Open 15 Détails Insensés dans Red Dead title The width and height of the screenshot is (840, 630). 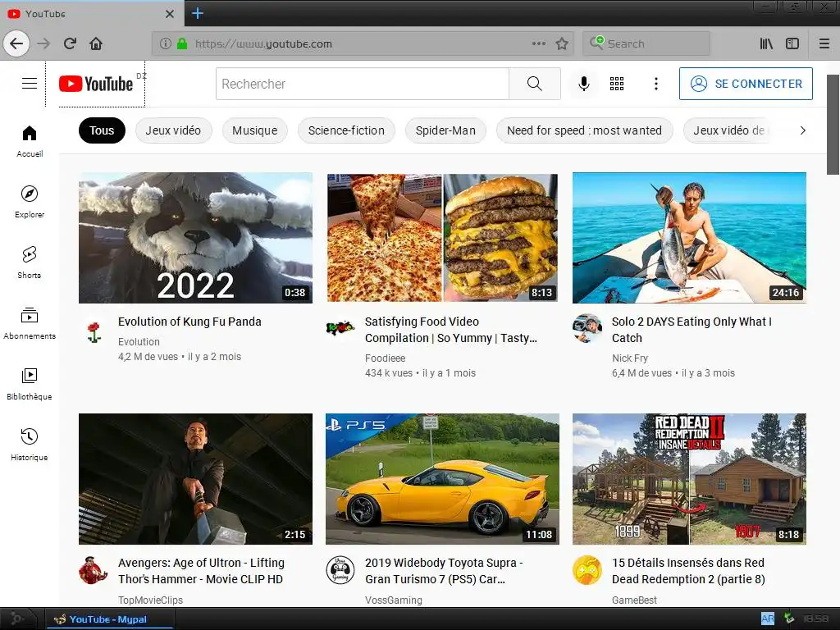pyautogui.click(x=688, y=571)
